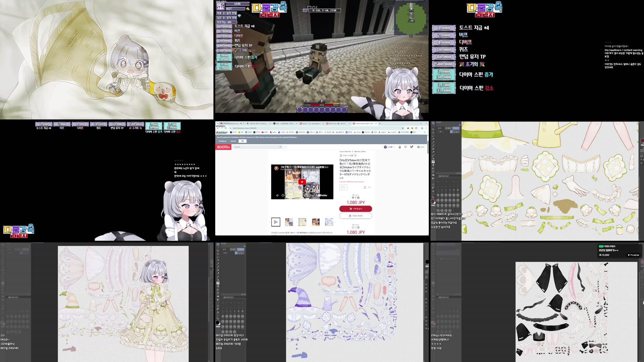644x362 pixels.
Task: Open the Details link in the gray banner
Action: pyautogui.click(x=233, y=141)
